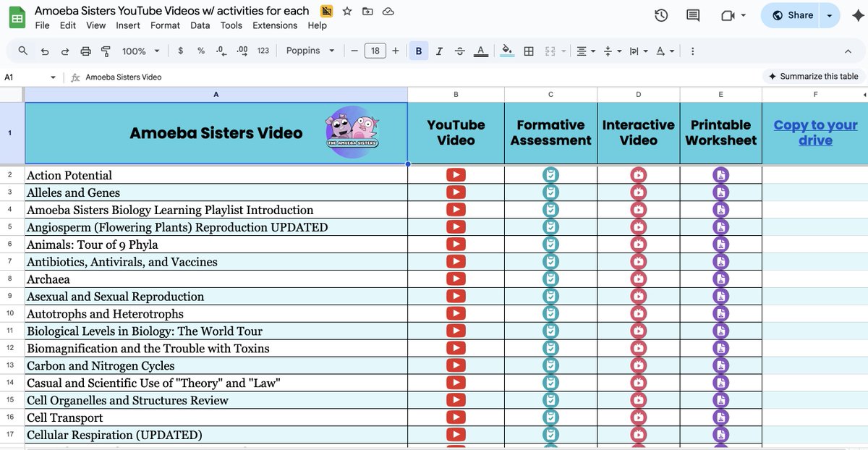Click the move to folder icon
Viewport: 868px width, 450px height.
367,12
